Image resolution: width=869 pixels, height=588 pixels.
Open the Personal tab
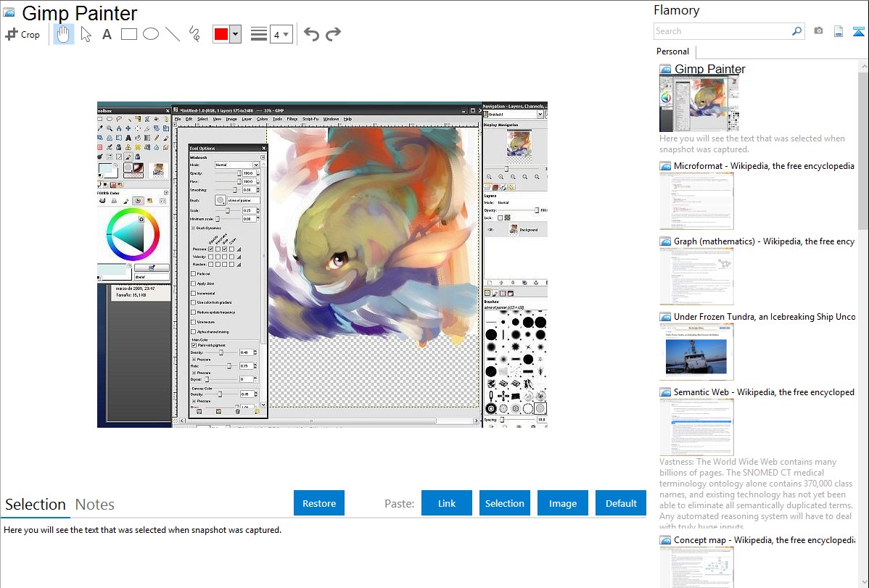[672, 51]
